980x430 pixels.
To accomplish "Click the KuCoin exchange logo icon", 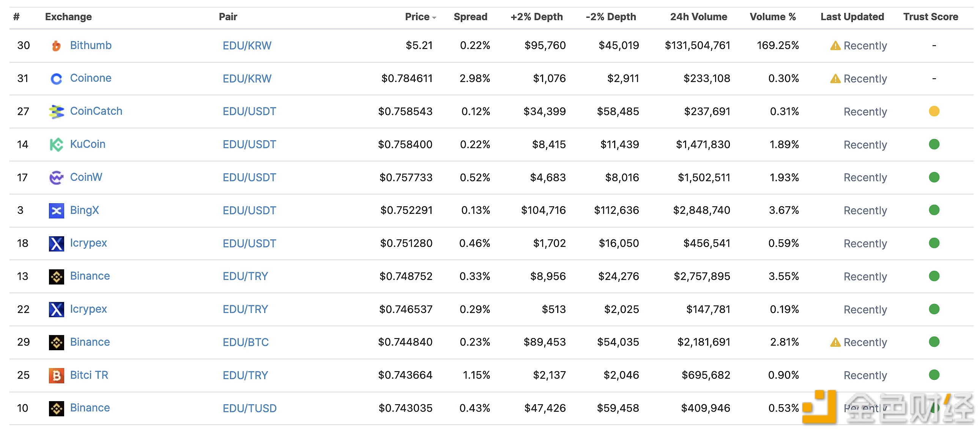I will pyautogui.click(x=56, y=144).
